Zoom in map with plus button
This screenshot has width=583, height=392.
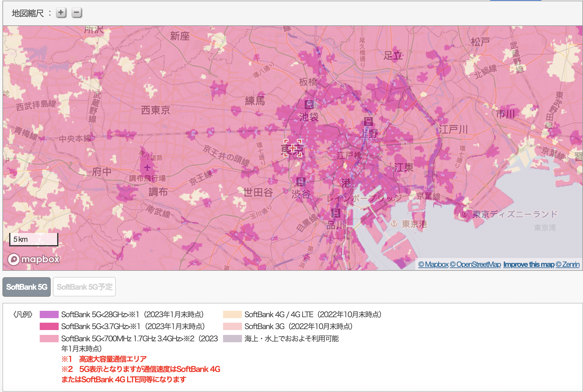tap(61, 13)
